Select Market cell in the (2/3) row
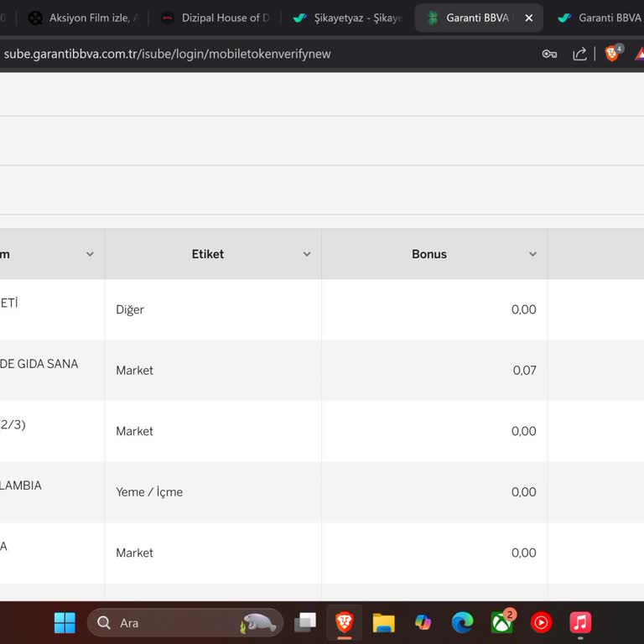This screenshot has height=644, width=644. tap(134, 431)
